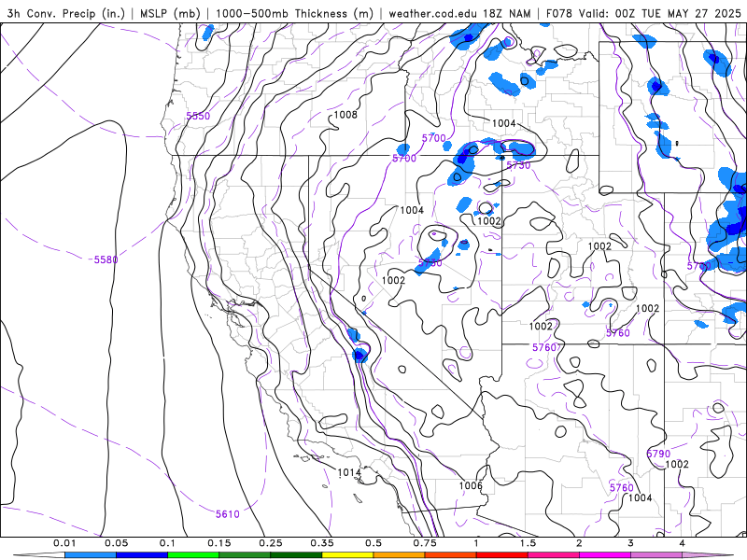
Task: Click the orange 0.5–0.75 legend swatch
Action: pyautogui.click(x=400, y=555)
